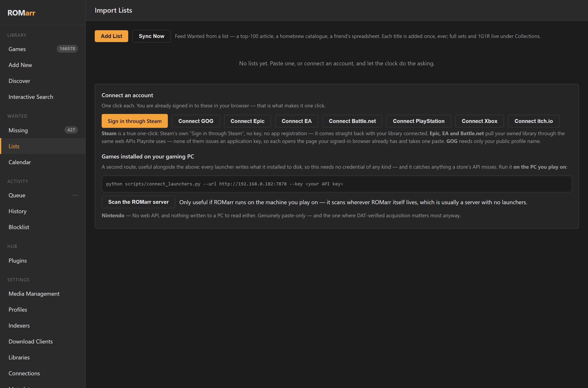The image size is (588, 388).
Task: Open the Profiles settings
Action: [42, 310]
